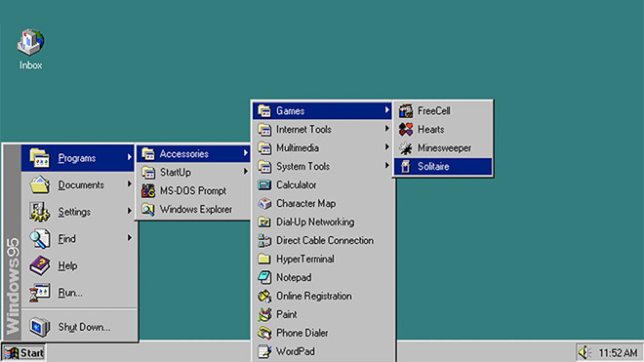This screenshot has width=644, height=362.
Task: Click the Windows Explorer icon
Action: (148, 209)
